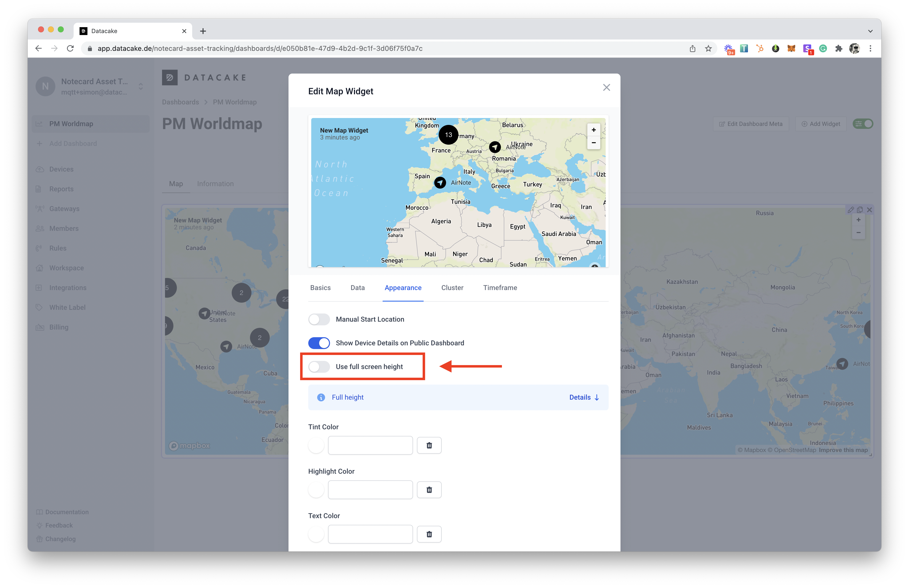909x588 pixels.
Task: Toggle dashboard edit mode switch
Action: pyautogui.click(x=863, y=124)
